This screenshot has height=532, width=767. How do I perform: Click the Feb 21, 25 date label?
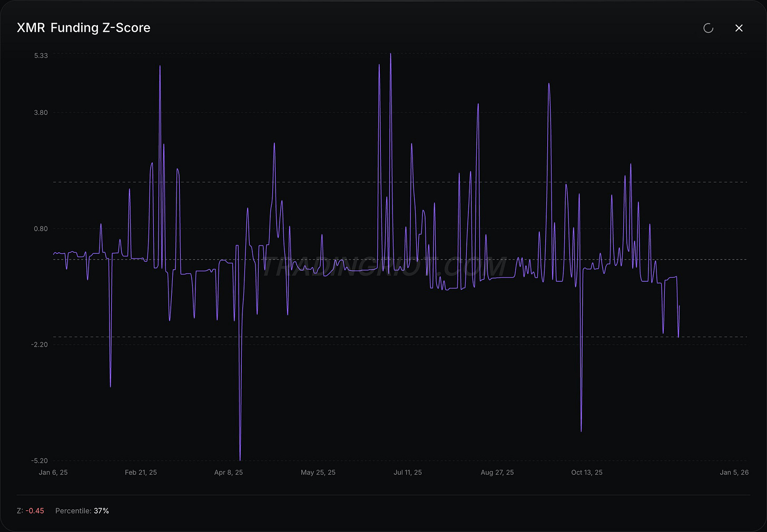[141, 472]
